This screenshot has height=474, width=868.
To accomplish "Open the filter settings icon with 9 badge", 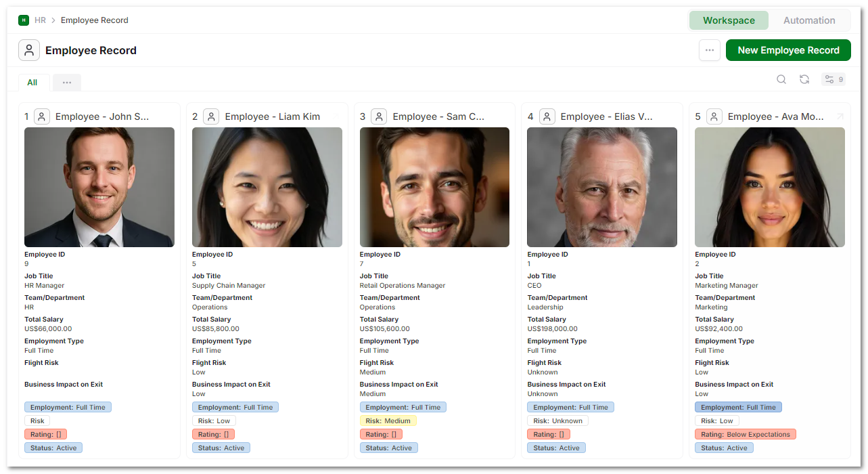I will 833,79.
